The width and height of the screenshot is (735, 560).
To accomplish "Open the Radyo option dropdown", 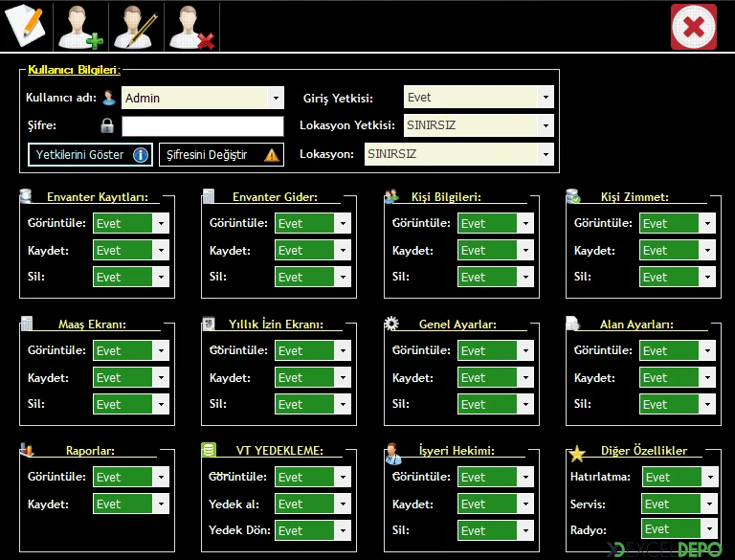I will 708,529.
